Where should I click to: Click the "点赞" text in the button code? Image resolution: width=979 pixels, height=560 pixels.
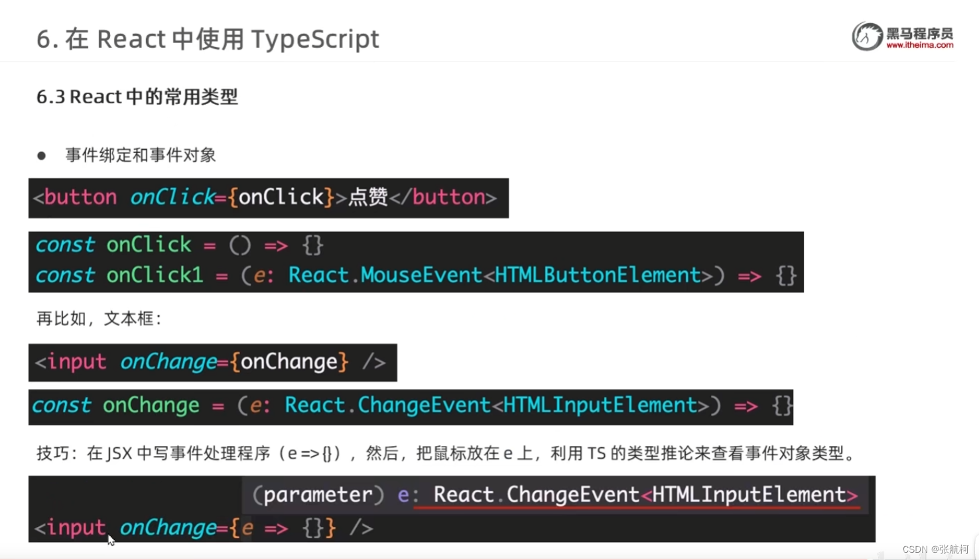[368, 197]
